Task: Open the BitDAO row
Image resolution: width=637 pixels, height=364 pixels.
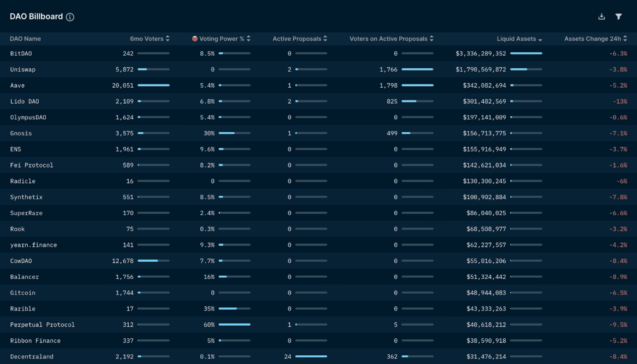Action: coord(318,53)
